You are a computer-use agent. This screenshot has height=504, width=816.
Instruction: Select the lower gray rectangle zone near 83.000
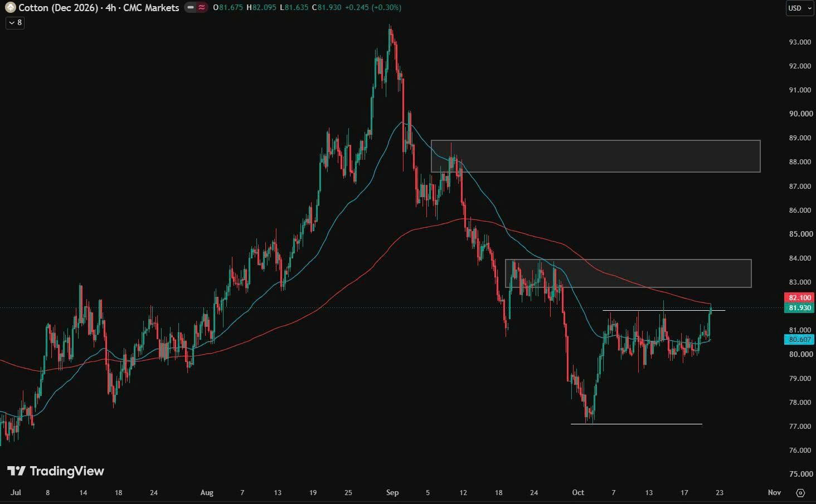(628, 273)
